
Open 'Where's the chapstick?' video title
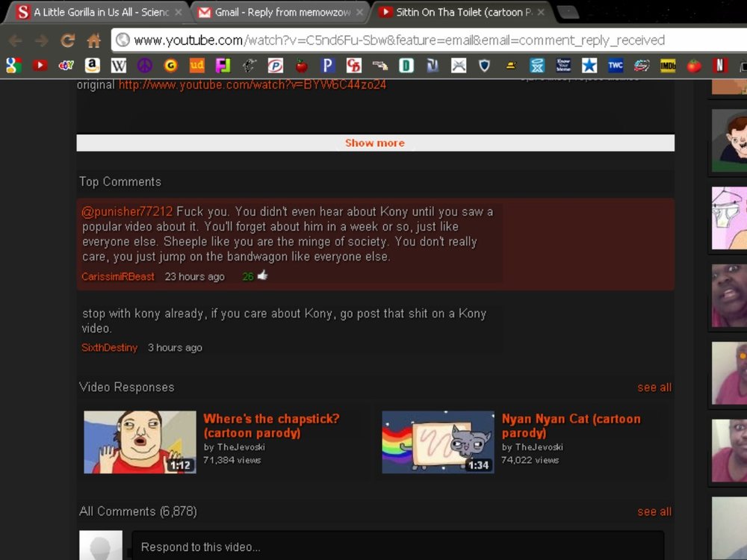271,426
